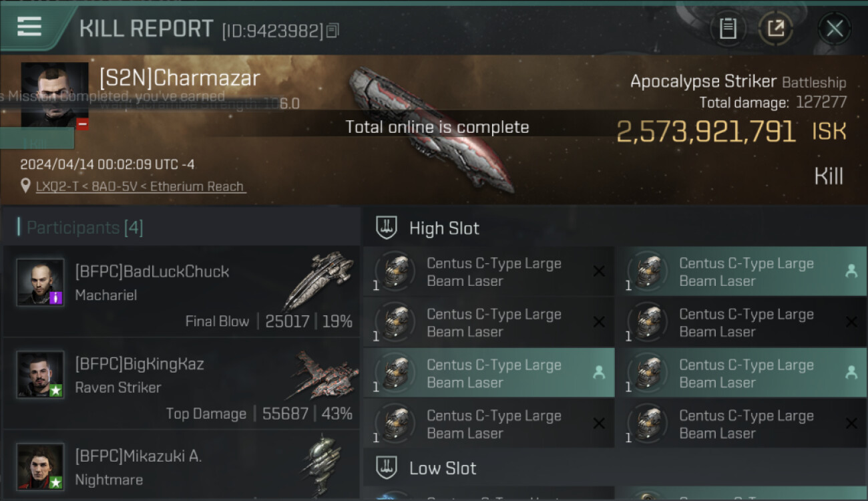Select BadLuckChuck's portrait
The image size is (868, 501).
click(40, 283)
